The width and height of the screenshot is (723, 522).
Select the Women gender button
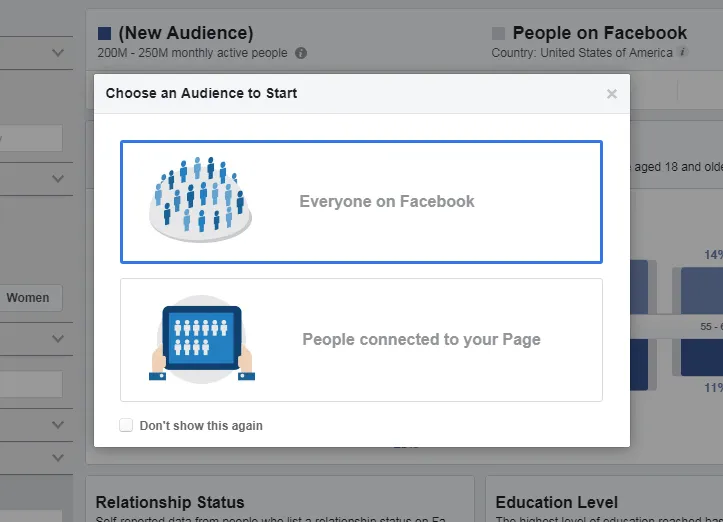tap(29, 297)
